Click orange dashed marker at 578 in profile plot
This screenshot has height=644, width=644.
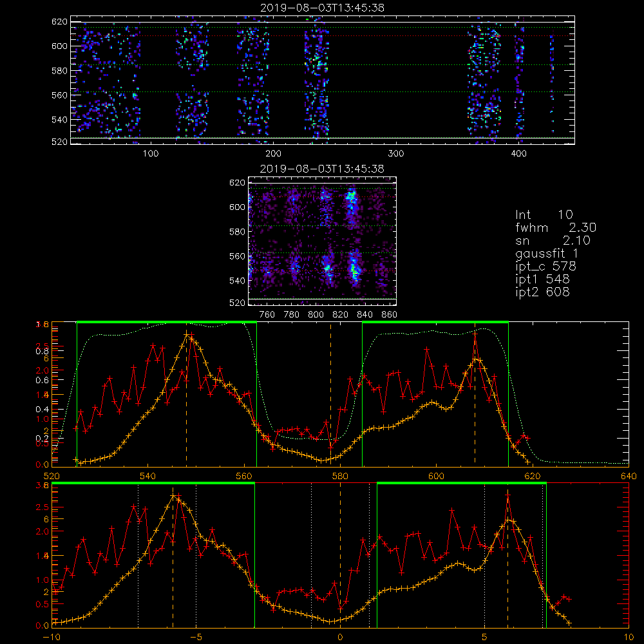(x=330, y=394)
